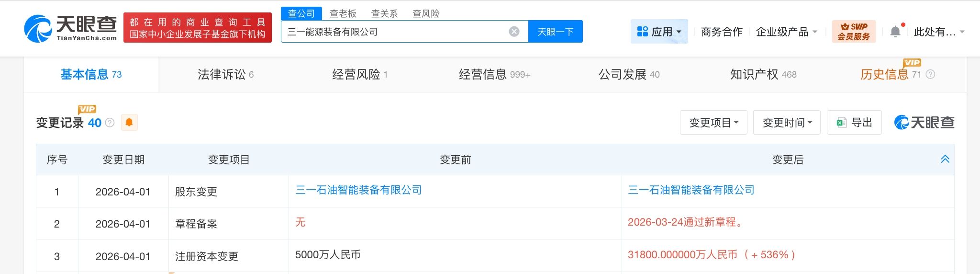Open the 变更时间 filter dropdown
Image resolution: width=980 pixels, height=274 pixels.
pos(787,123)
